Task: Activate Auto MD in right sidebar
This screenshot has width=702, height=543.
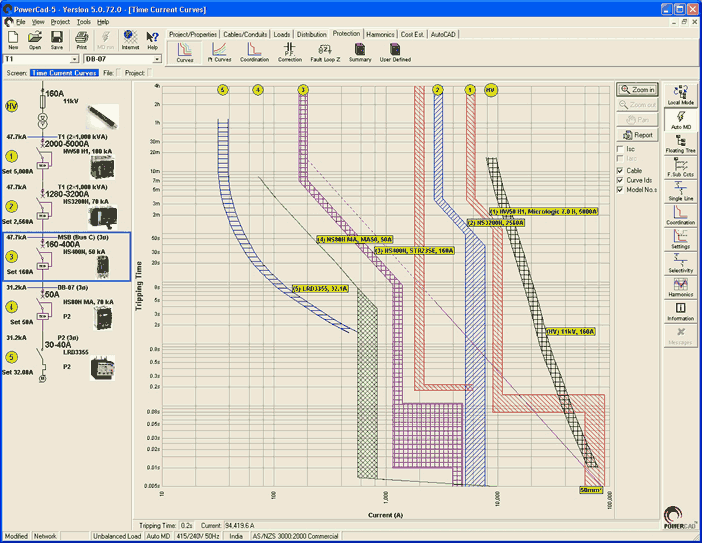Action: coord(681,120)
